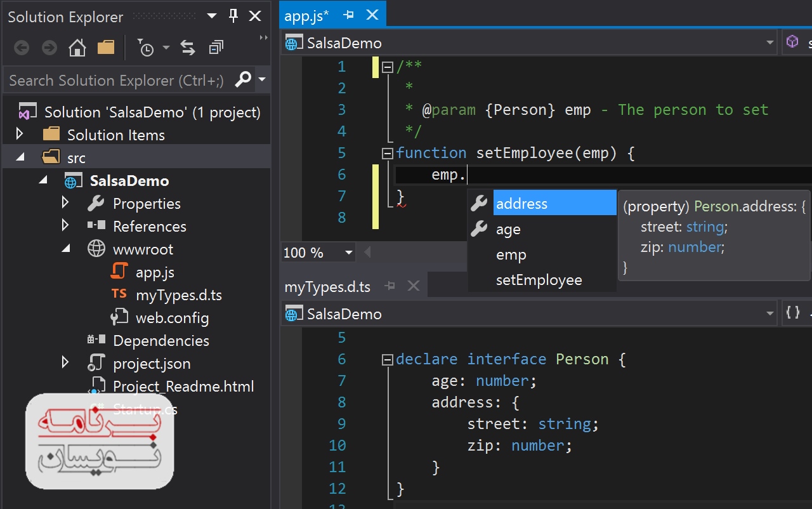The width and height of the screenshot is (812, 509).
Task: Toggle pin on app.js tab
Action: (348, 15)
